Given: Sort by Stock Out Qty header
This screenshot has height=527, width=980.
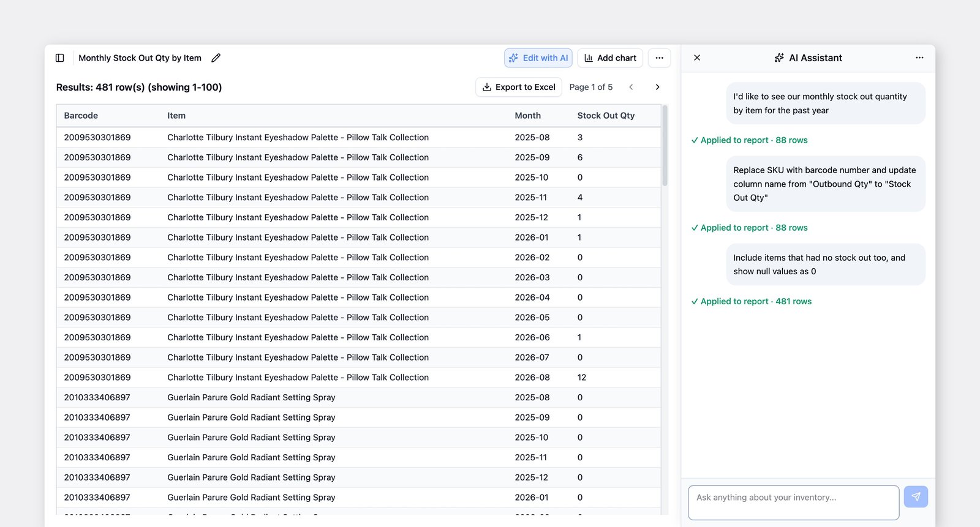Looking at the screenshot, I should tap(606, 116).
